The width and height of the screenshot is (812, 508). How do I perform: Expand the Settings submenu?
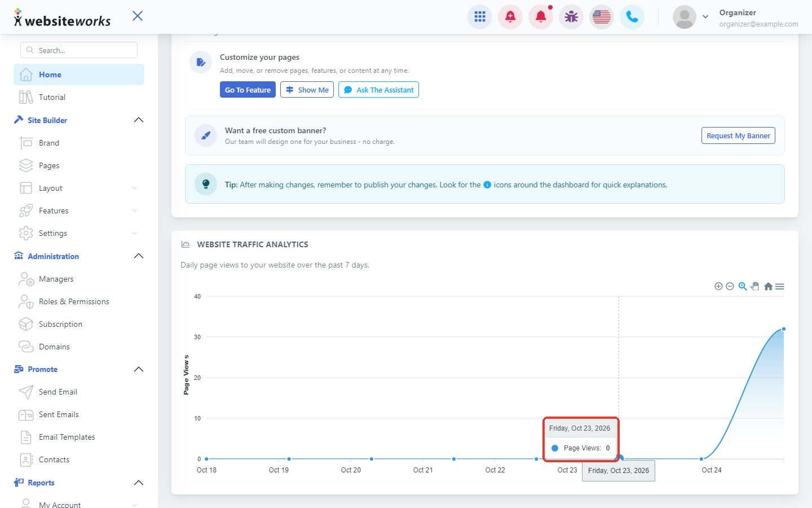135,233
